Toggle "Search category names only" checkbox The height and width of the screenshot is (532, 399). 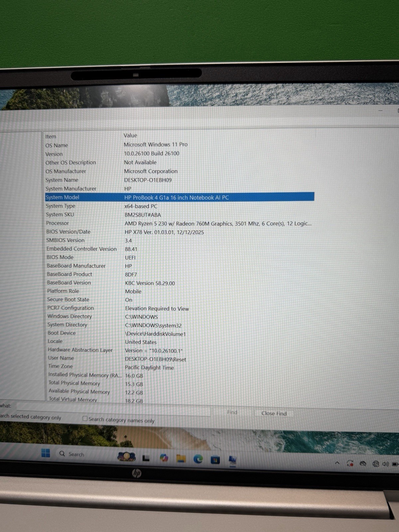pos(85,419)
